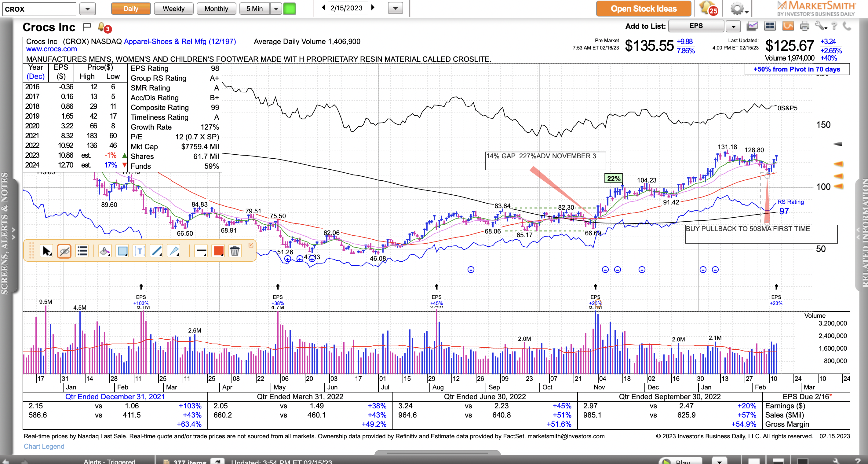The image size is (868, 464).
Task: Click Qtr Ended December 31, 2021 header
Action: (x=115, y=396)
